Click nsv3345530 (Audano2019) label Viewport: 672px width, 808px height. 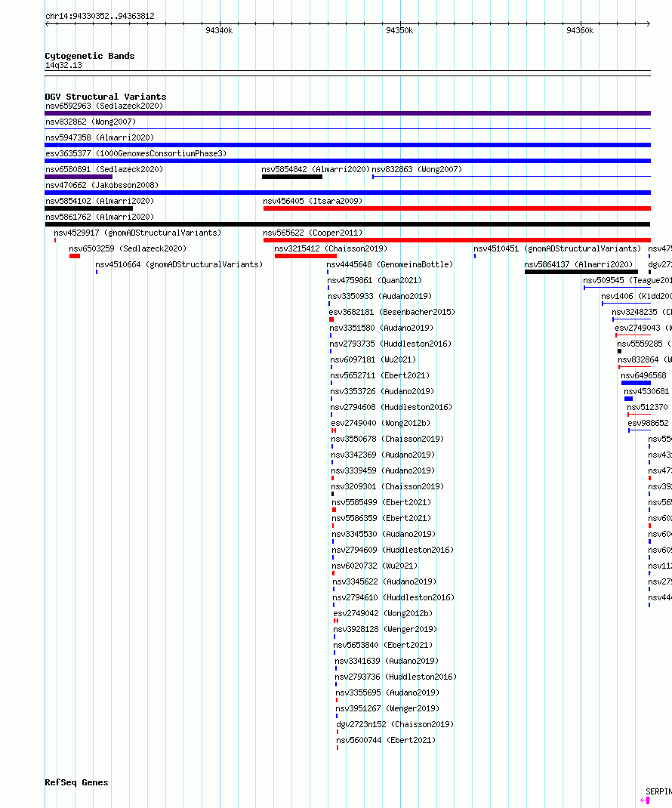[x=384, y=535]
